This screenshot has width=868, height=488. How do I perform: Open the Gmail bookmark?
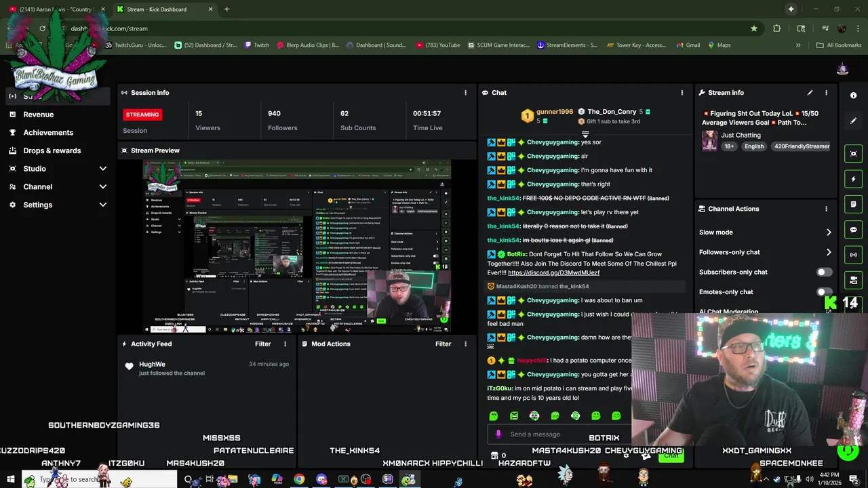pos(688,45)
